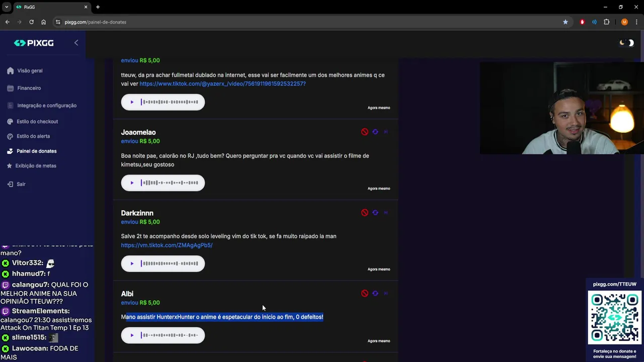Viewport: 644px width, 362px height.
Task: Click the Albi donor name
Action: click(127, 294)
